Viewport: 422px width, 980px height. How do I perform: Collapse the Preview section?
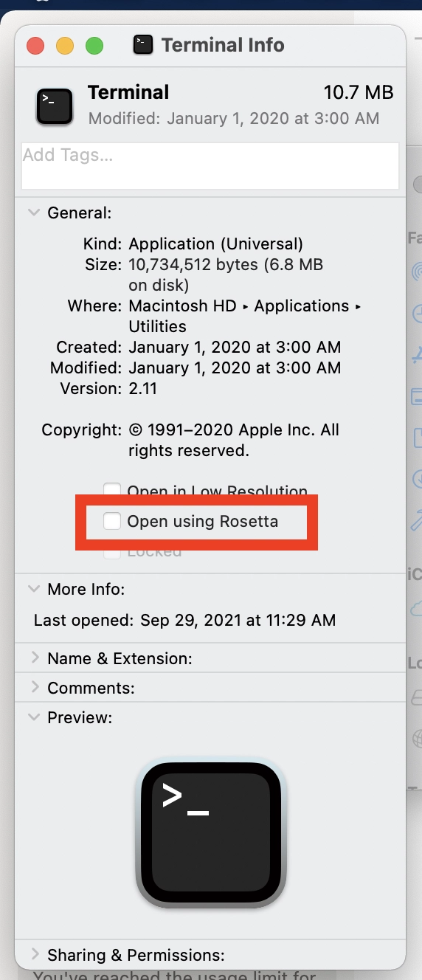pos(33,717)
